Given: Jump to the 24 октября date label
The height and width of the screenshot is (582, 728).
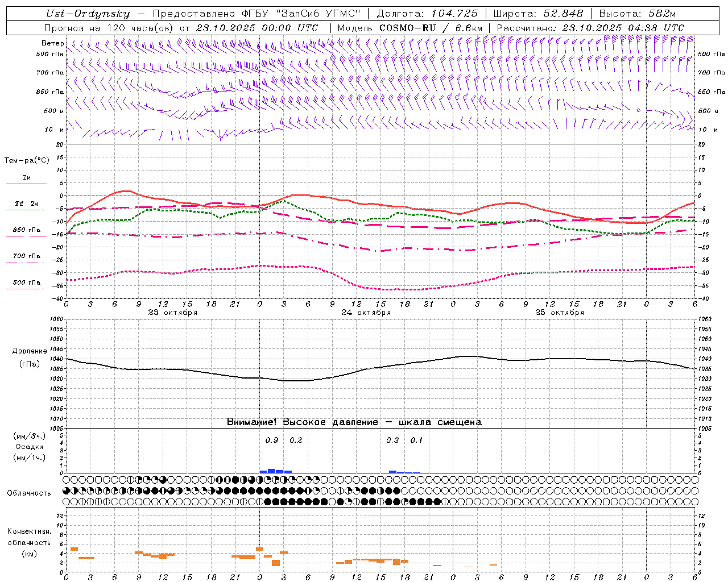Looking at the screenshot, I should point(366,313).
